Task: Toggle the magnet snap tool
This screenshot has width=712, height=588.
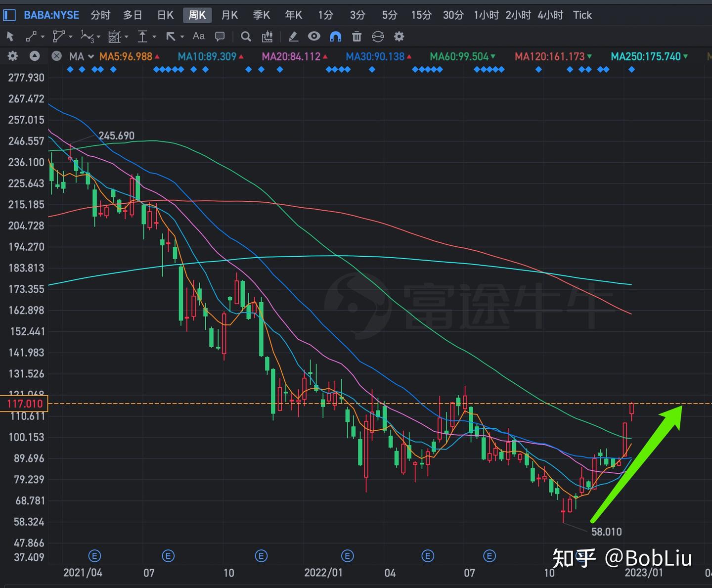Action: click(336, 36)
